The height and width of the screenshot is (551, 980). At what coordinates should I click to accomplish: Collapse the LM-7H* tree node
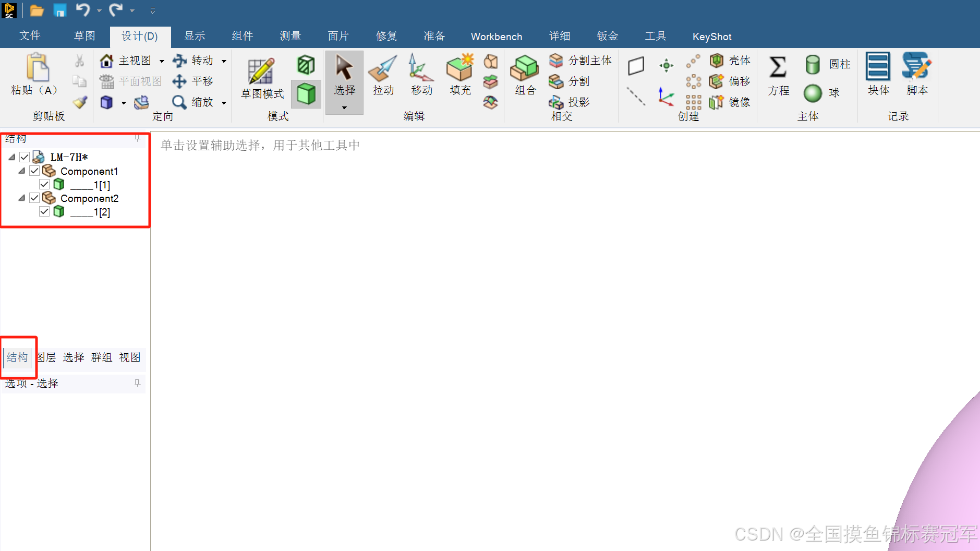11,157
